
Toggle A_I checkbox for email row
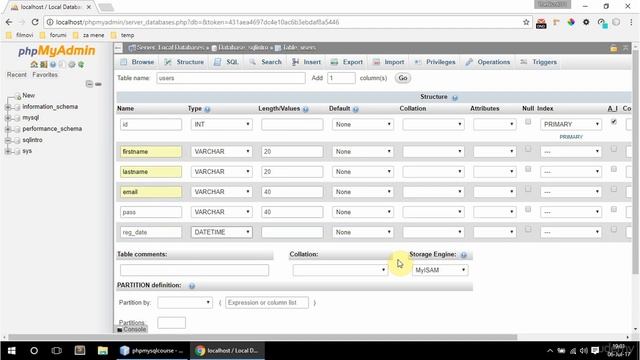613,189
